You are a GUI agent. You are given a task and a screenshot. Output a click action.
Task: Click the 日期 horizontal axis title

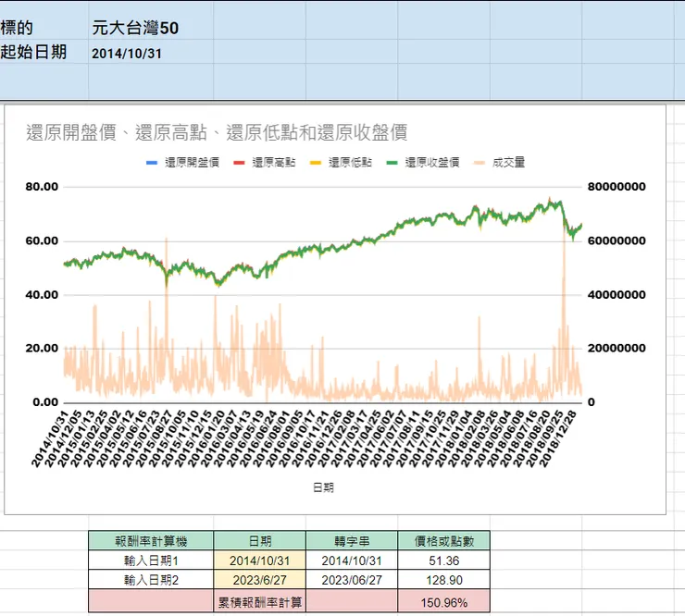click(323, 487)
